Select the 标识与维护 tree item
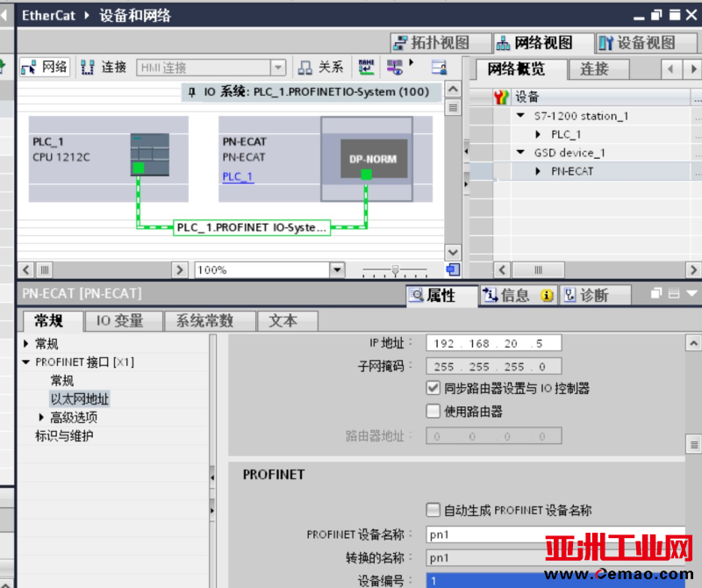Screen dimensions: 702x588 click(64, 436)
